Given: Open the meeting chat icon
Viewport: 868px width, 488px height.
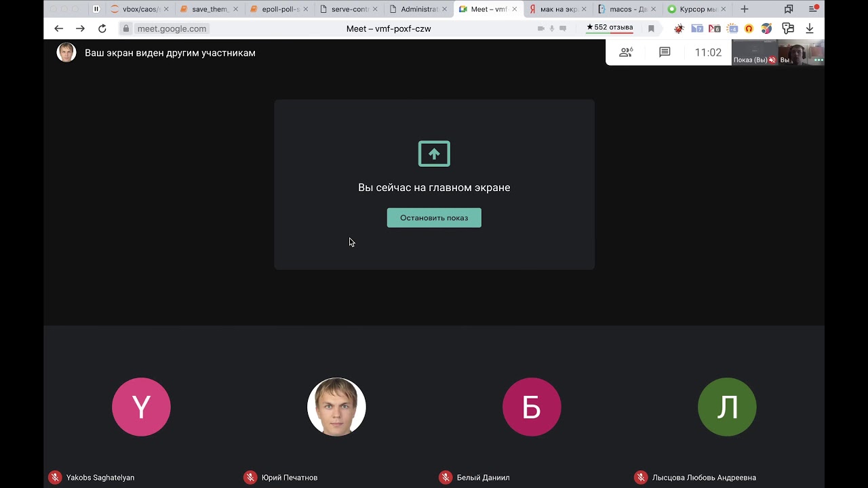Looking at the screenshot, I should coord(665,52).
